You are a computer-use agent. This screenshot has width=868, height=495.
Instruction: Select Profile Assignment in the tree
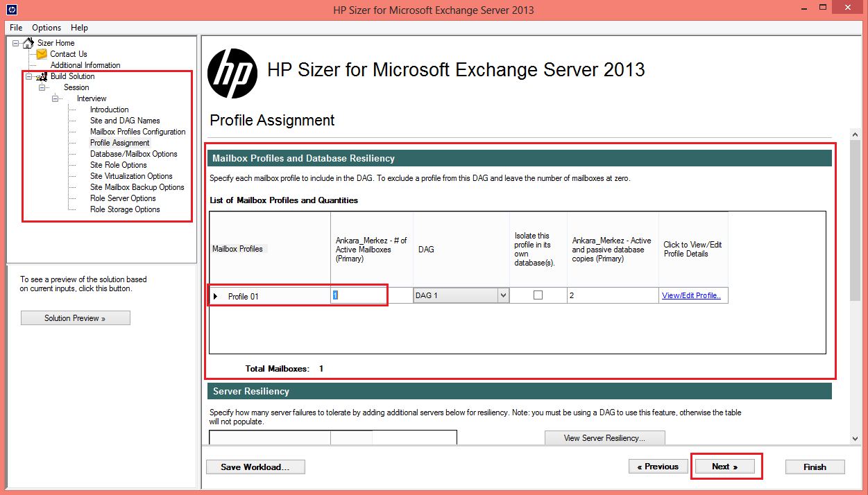(120, 143)
